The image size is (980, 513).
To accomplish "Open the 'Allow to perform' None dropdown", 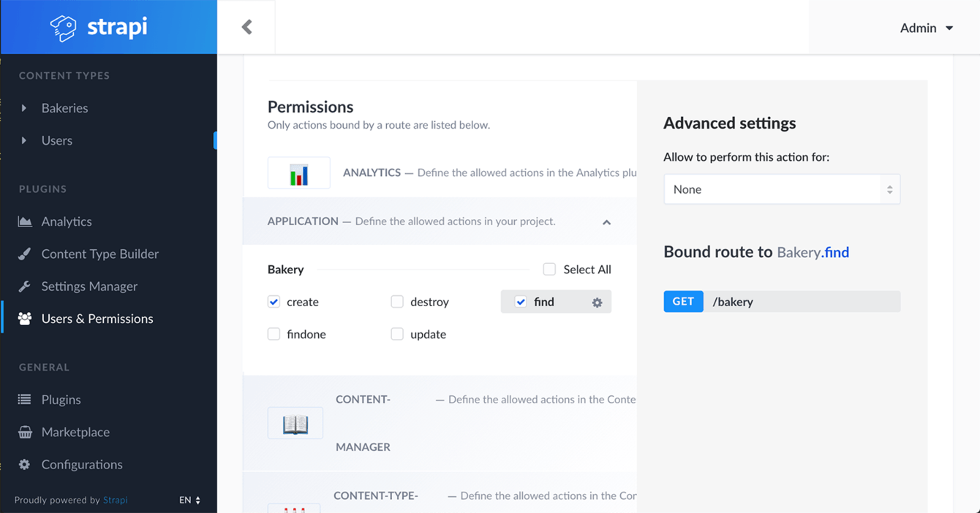I will pyautogui.click(x=781, y=189).
